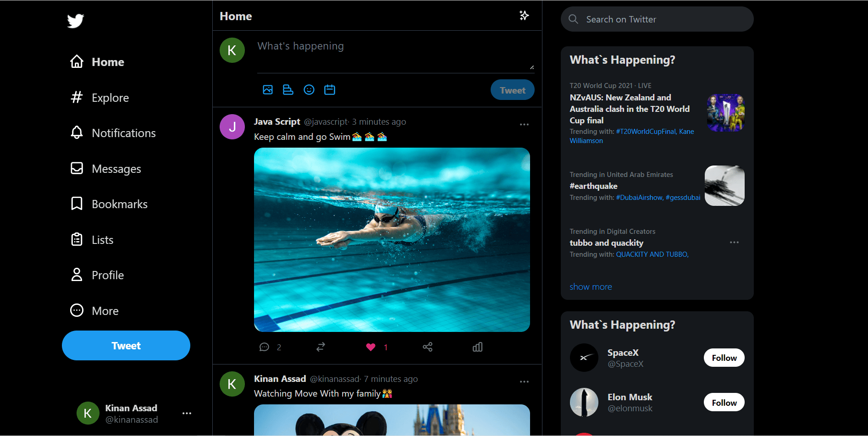Click the poll icon in the composer
Viewport: 868px width, 436px height.
click(x=288, y=89)
